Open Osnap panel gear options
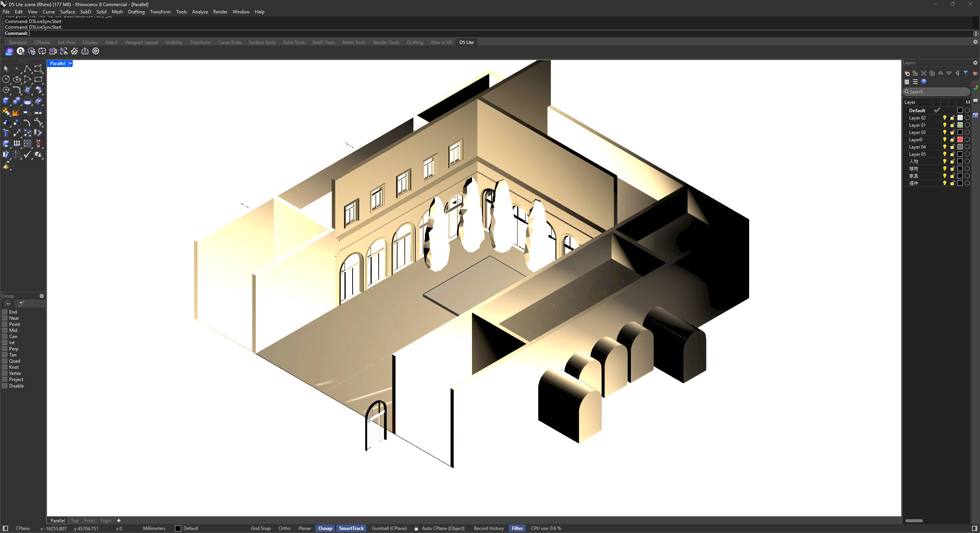980x533 pixels. coord(42,296)
